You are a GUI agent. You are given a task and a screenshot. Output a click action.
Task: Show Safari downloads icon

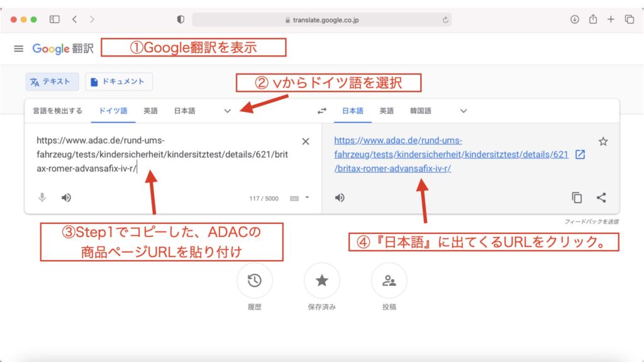575,19
